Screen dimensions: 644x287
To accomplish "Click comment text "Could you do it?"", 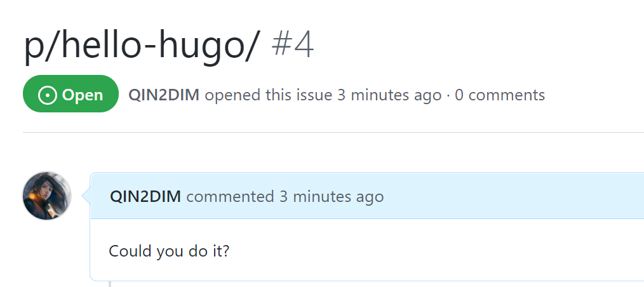I will point(169,251).
